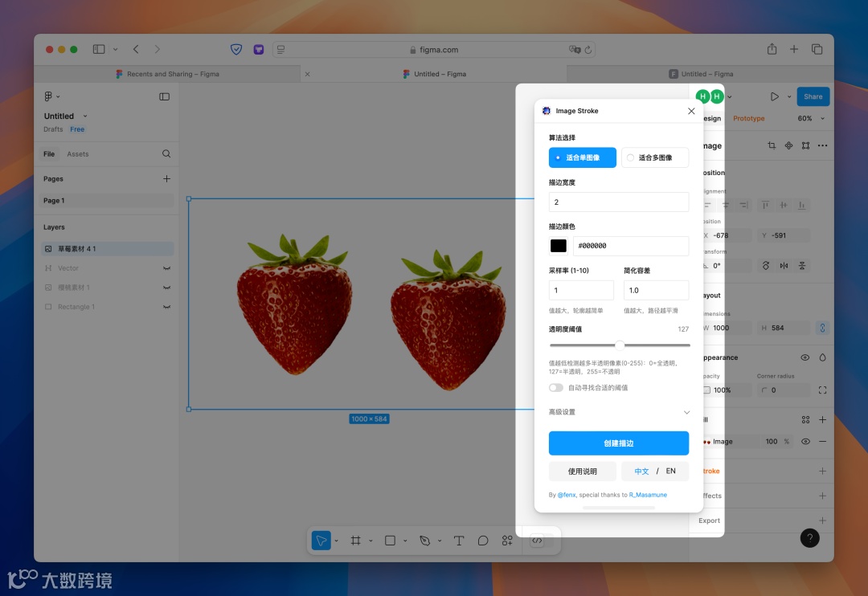The image size is (868, 596).
Task: Show the hidden Rectangle 1 layer
Action: (x=166, y=307)
